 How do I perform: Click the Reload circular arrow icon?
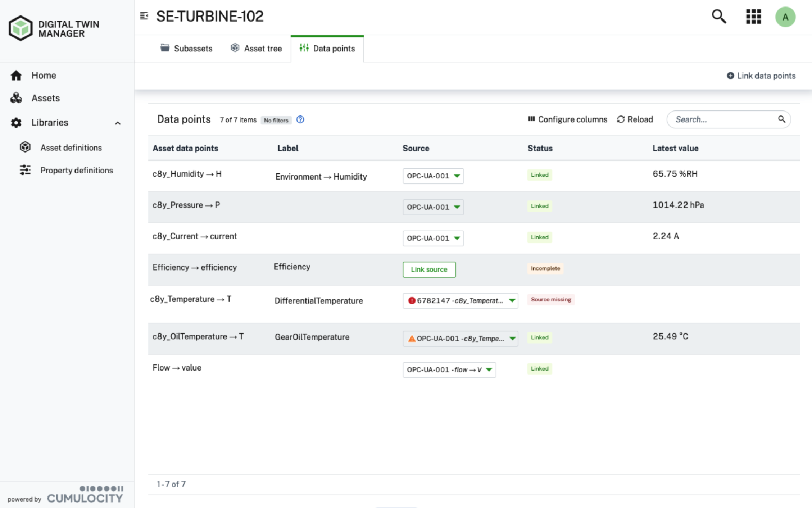click(x=621, y=119)
